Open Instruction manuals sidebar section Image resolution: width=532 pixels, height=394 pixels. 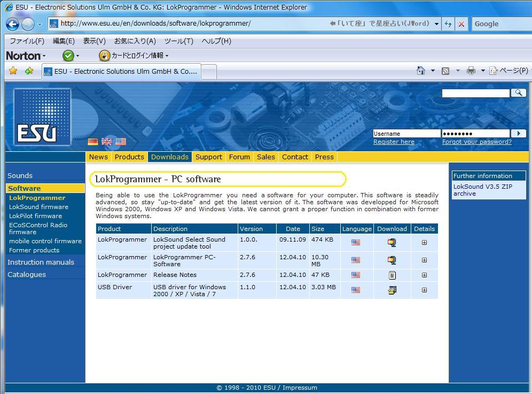tap(41, 262)
